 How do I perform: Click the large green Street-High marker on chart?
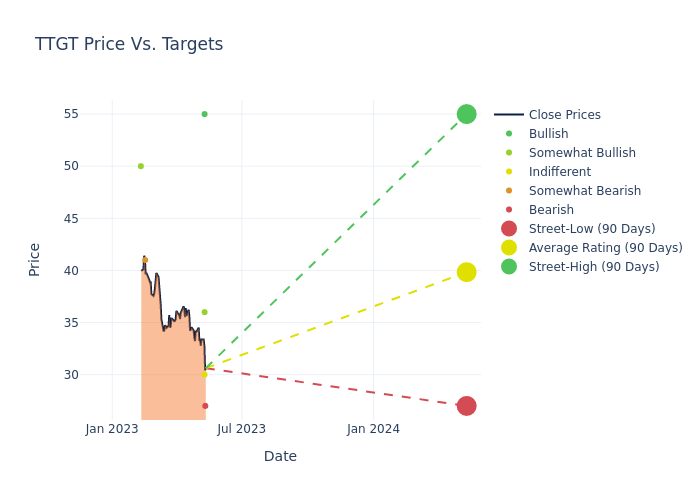[x=466, y=114]
